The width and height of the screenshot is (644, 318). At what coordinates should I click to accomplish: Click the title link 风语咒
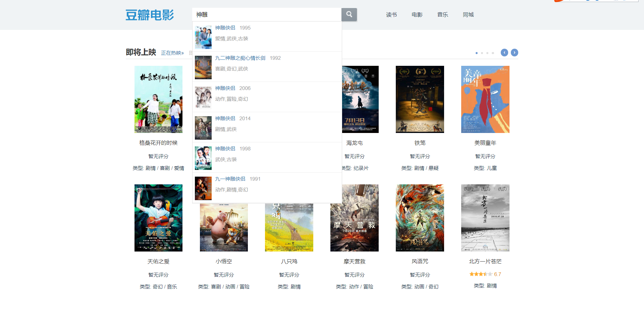[x=420, y=262]
